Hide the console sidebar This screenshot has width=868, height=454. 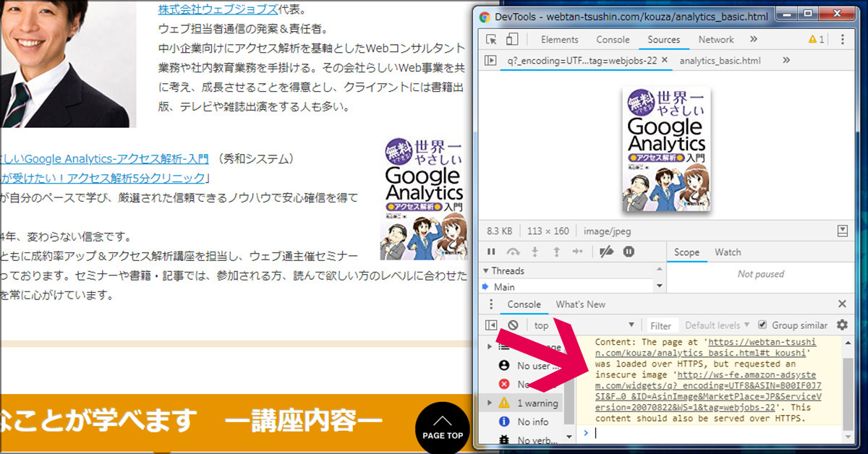(x=491, y=325)
